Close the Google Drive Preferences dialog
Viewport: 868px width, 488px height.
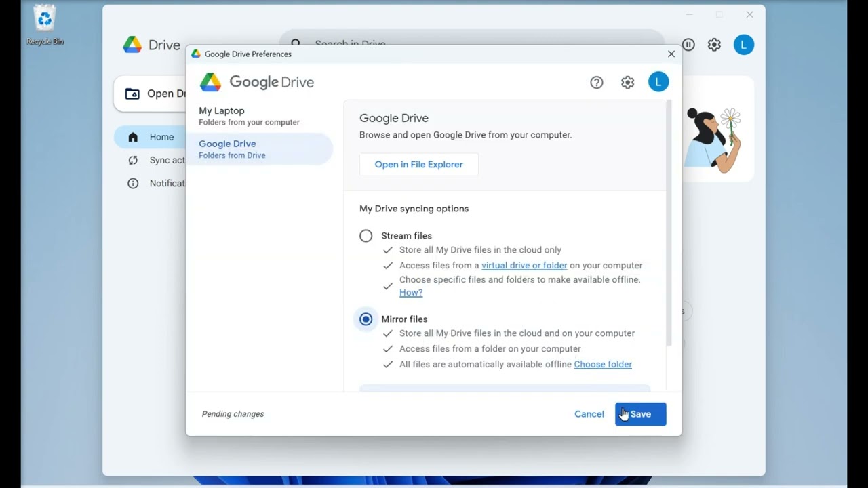[671, 54]
